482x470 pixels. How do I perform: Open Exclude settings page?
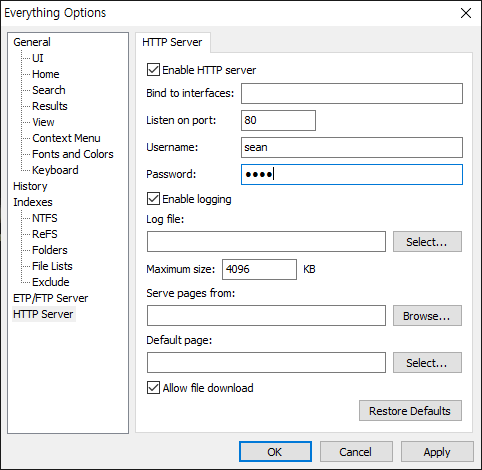pyautogui.click(x=51, y=282)
